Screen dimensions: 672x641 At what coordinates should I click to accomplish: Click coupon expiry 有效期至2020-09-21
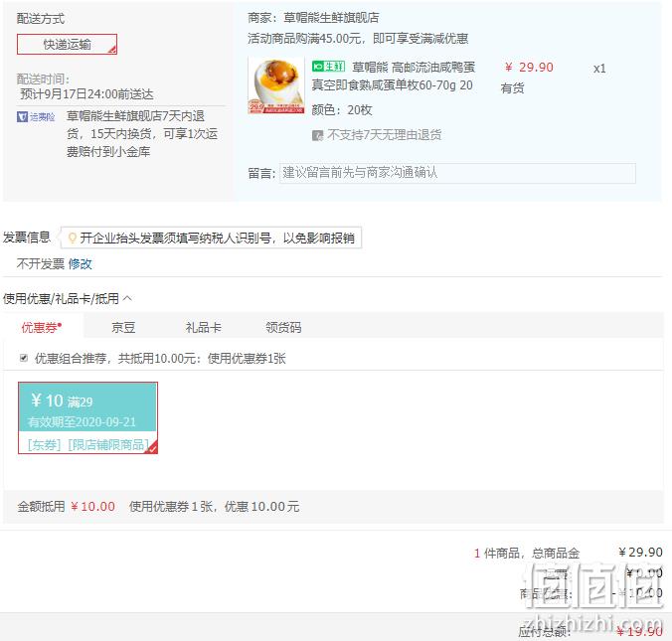(82, 422)
